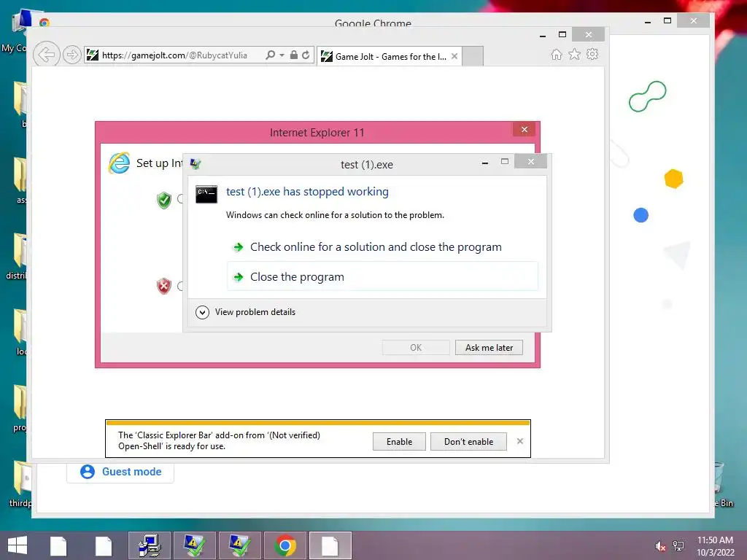Expand View problem details

point(246,312)
